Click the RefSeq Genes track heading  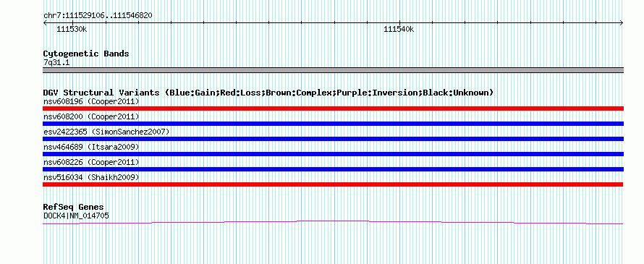pyautogui.click(x=74, y=207)
